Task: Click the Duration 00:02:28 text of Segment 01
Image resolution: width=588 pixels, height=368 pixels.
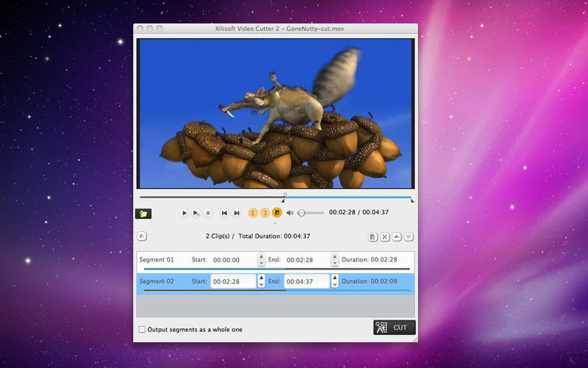Action: 370,260
